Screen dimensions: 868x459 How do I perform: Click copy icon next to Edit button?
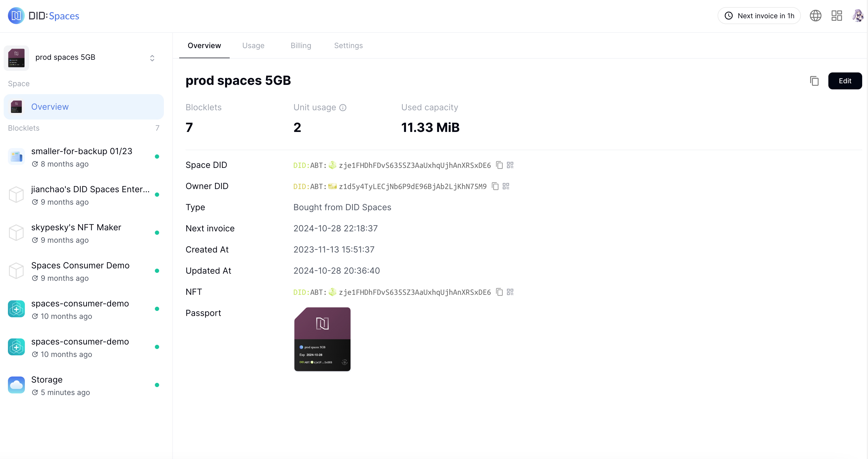coord(814,81)
